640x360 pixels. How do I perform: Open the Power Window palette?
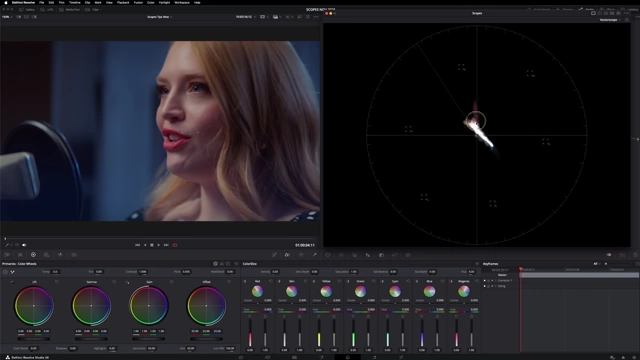pos(328,255)
